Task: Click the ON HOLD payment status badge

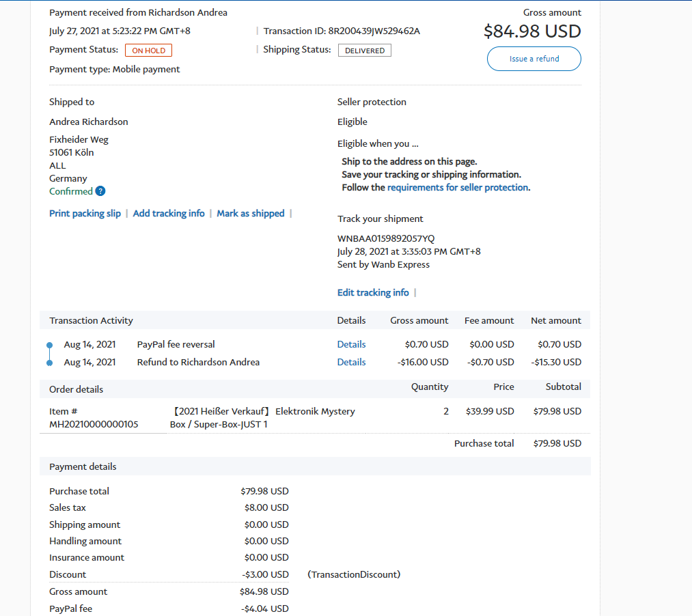Action: [x=148, y=51]
